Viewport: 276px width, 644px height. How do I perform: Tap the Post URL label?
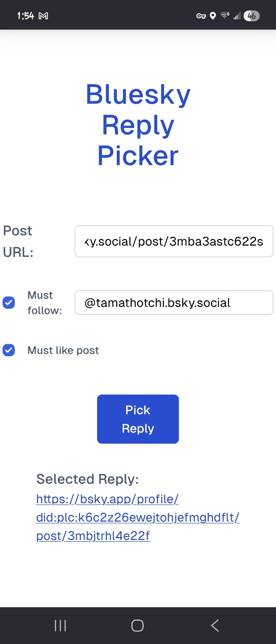click(x=18, y=241)
